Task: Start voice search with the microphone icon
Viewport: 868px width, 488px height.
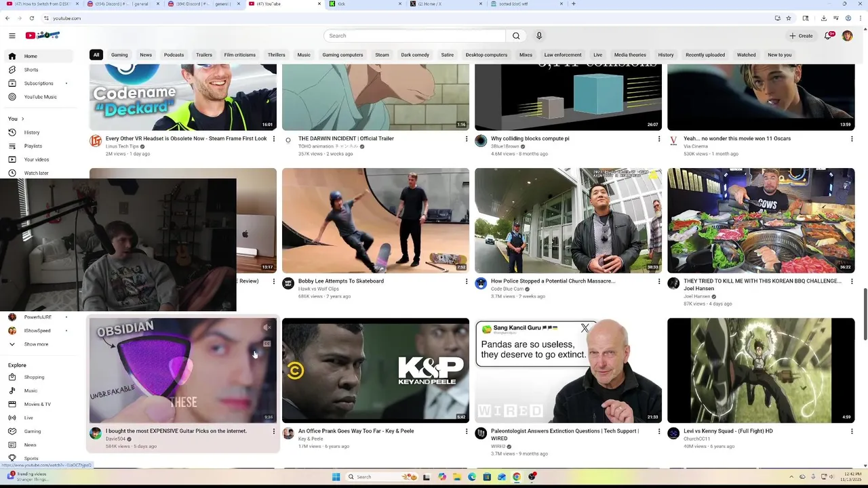Action: (539, 35)
